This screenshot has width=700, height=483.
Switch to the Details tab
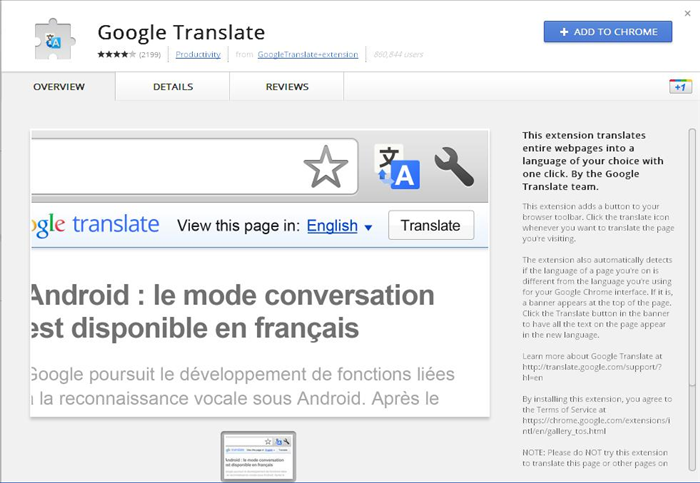(x=173, y=87)
